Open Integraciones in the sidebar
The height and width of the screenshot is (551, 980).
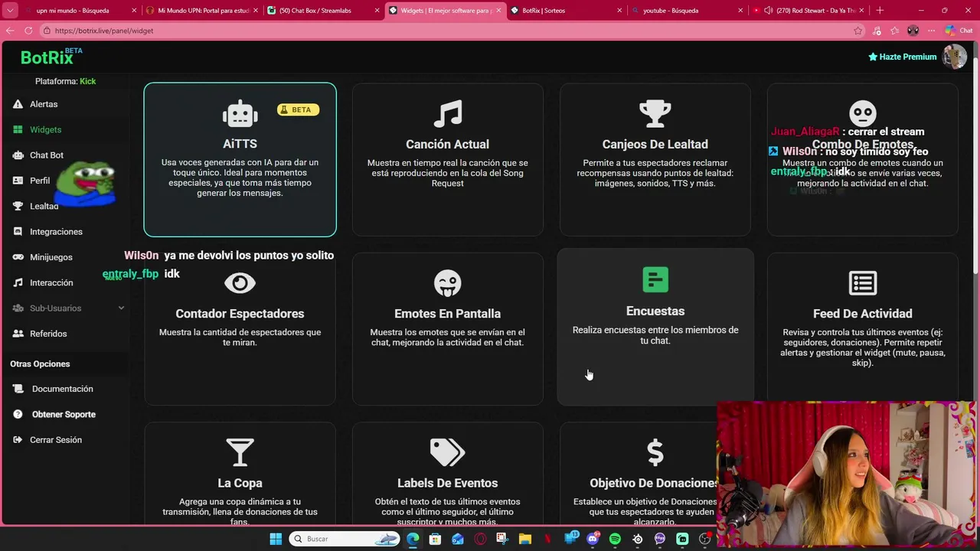[56, 232]
